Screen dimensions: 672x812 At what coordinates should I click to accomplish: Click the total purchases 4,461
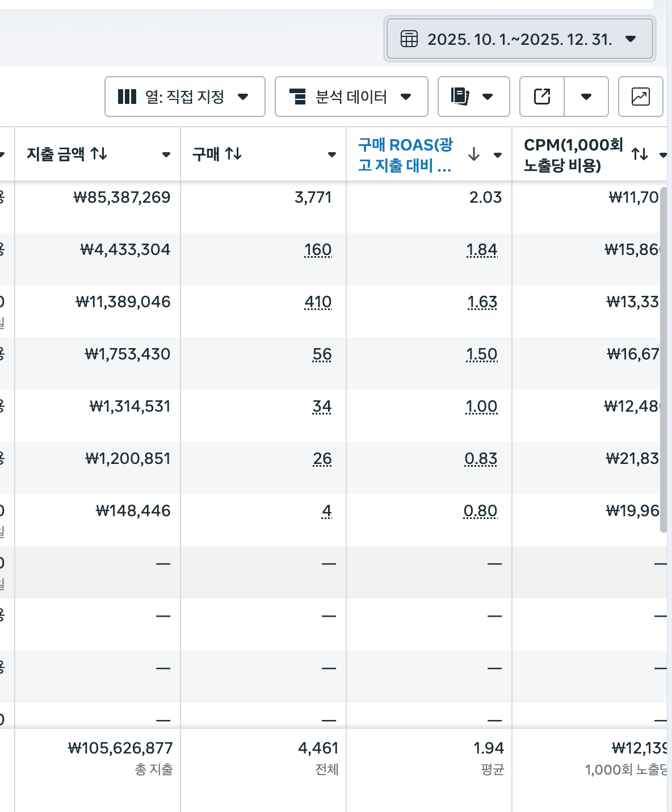pyautogui.click(x=318, y=748)
